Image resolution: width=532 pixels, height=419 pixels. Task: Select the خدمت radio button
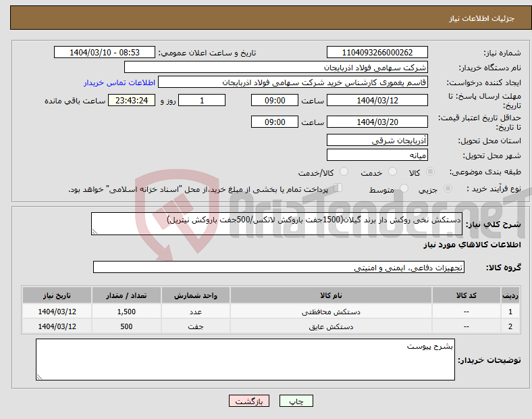coord(392,172)
